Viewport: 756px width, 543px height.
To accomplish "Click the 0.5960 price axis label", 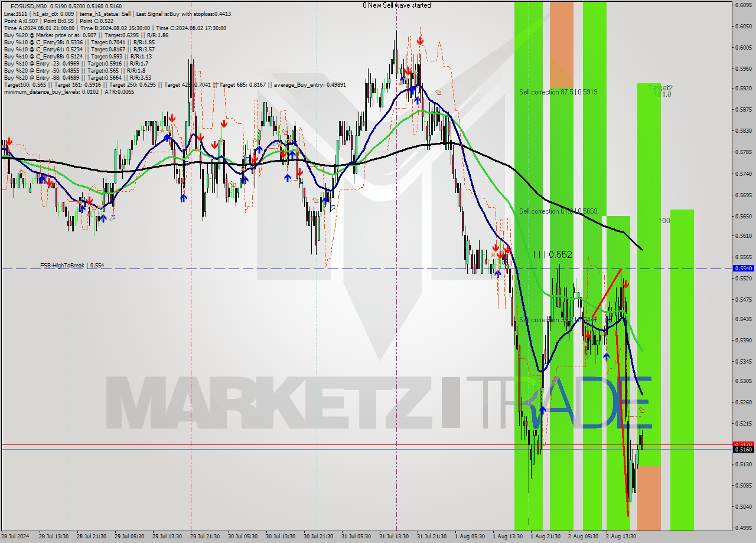I will (744, 68).
